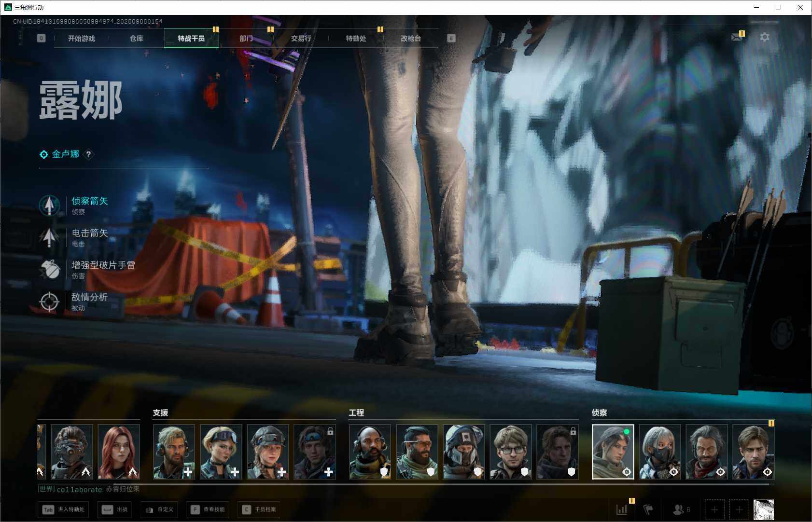Open the 改枪台 tab

(x=411, y=38)
